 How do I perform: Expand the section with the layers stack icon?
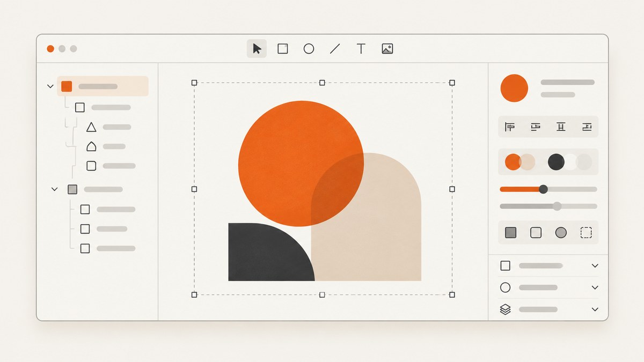(x=595, y=309)
